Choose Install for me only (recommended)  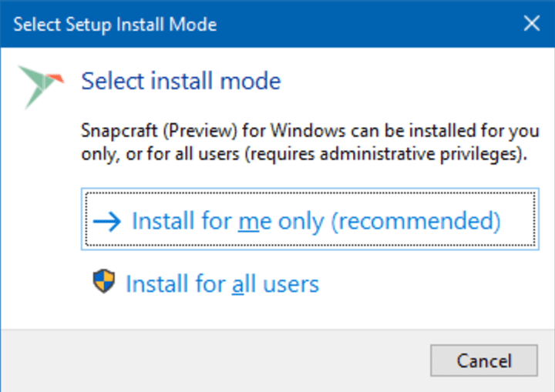tap(310, 219)
